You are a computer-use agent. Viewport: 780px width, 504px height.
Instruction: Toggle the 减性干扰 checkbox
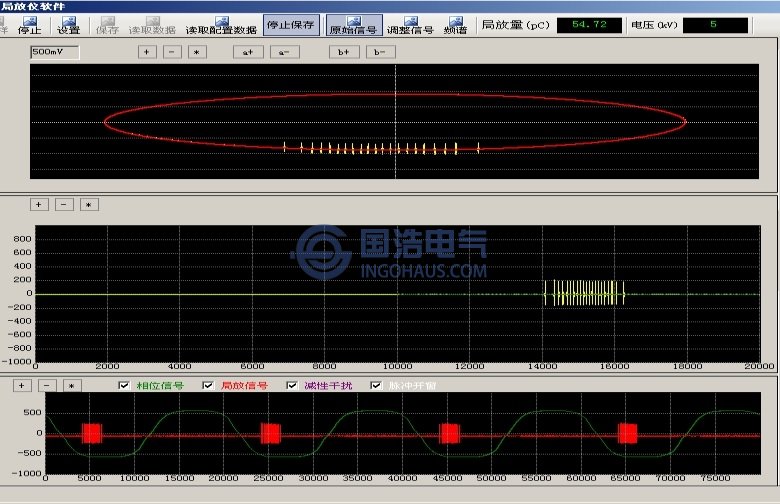click(292, 385)
